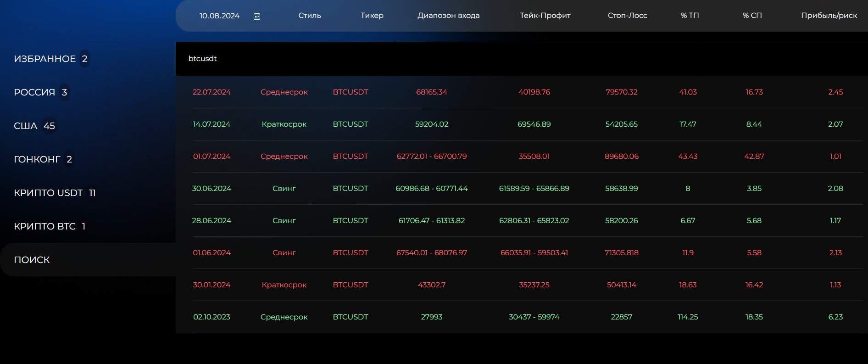
Task: Select КРИПТО USDT in sidebar
Action: [x=49, y=193]
